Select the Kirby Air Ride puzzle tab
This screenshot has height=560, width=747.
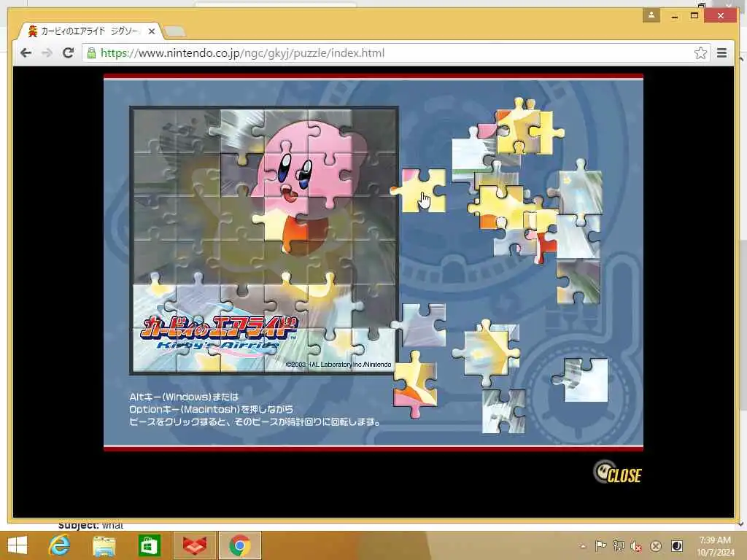(90, 31)
